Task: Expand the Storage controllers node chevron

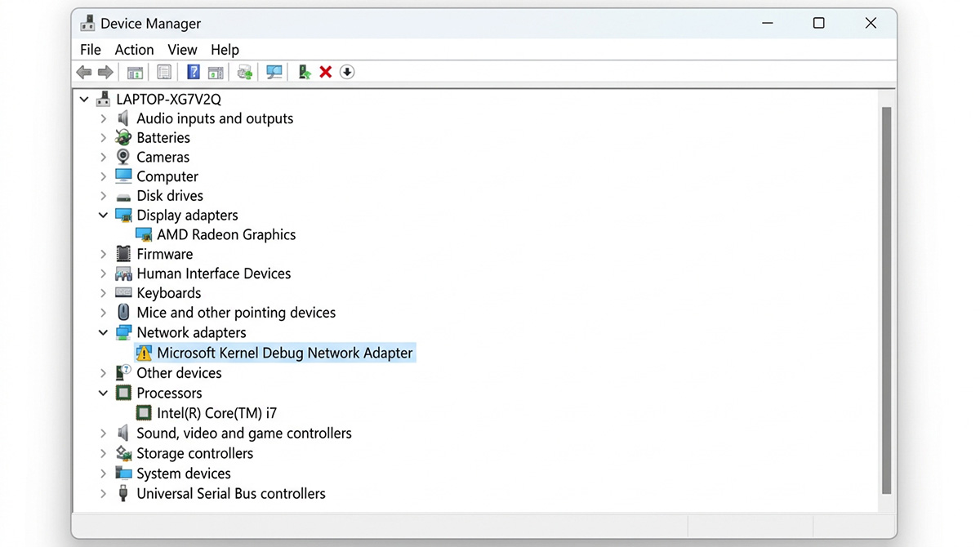Action: coord(103,453)
